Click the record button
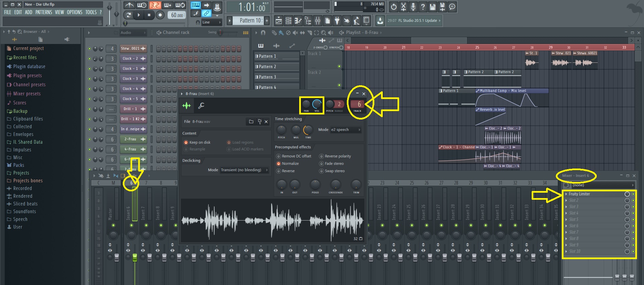Image resolution: width=644 pixels, height=285 pixels. pyautogui.click(x=160, y=15)
